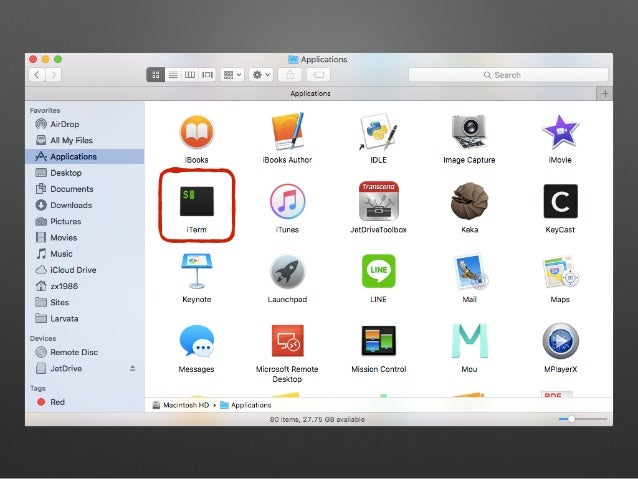638x479 pixels.
Task: Click the Share toolbar button
Action: click(x=290, y=75)
